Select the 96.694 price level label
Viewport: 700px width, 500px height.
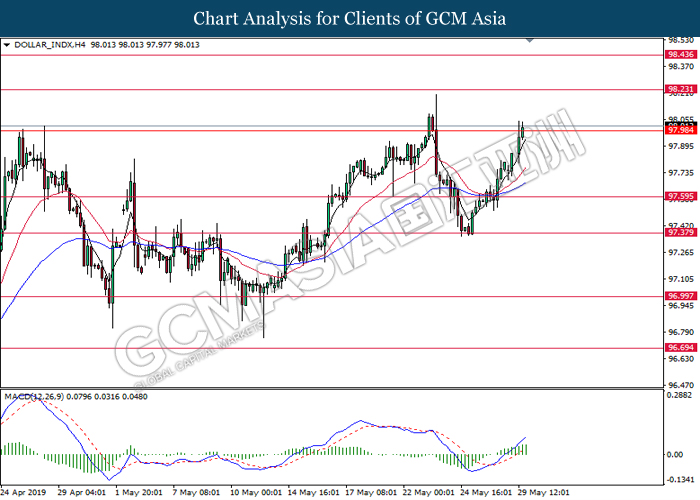[680, 348]
